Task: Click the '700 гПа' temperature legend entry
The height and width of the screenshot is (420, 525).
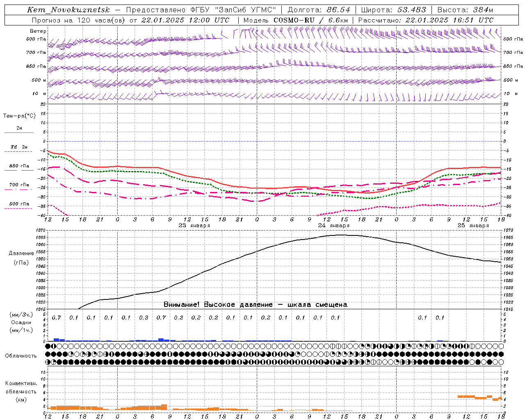Action: tap(19, 185)
